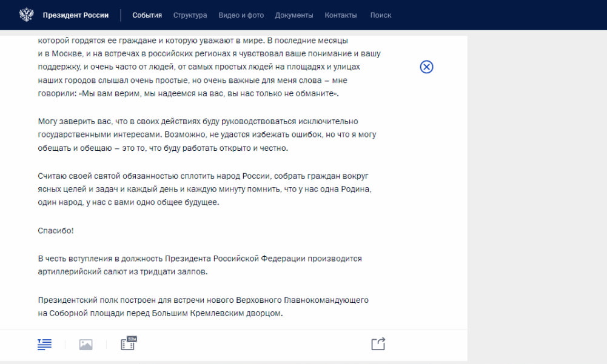This screenshot has width=607, height=364.
Task: Click the paragraph about the artillery salute
Action: coord(199,265)
